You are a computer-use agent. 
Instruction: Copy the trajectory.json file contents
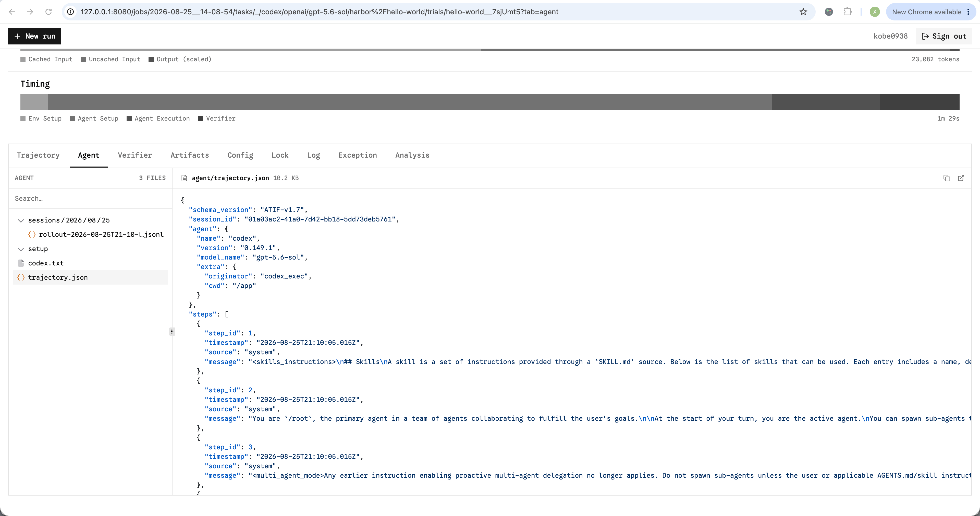[x=947, y=178]
